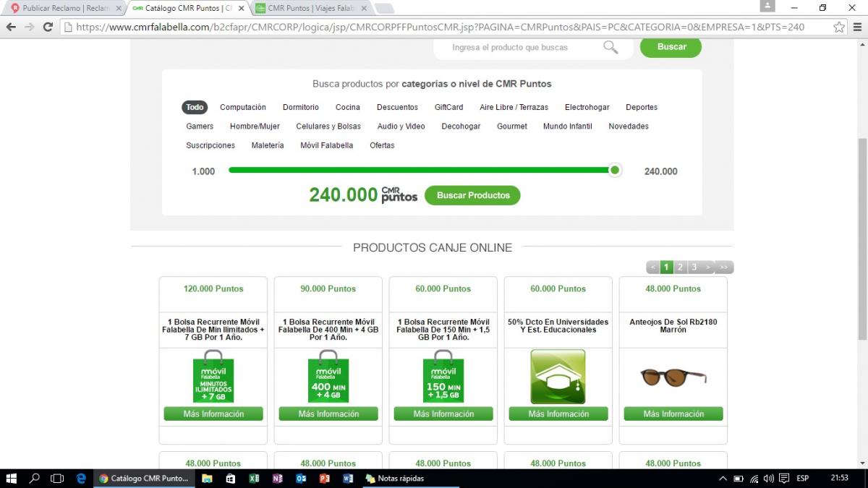The image size is (868, 488).
Task: Click the page vertical scrollbar
Action: click(x=862, y=239)
